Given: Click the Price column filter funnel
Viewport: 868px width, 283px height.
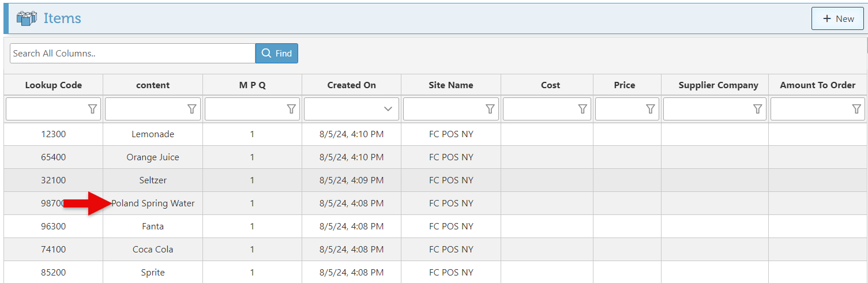Looking at the screenshot, I should (x=651, y=109).
